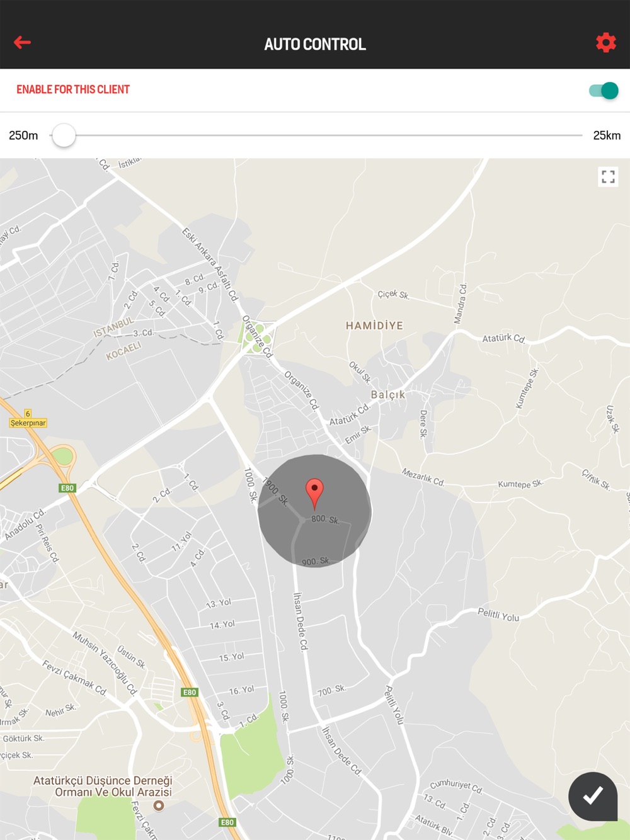The width and height of the screenshot is (630, 840).
Task: Click the Enable For This Client label
Action: (x=73, y=89)
